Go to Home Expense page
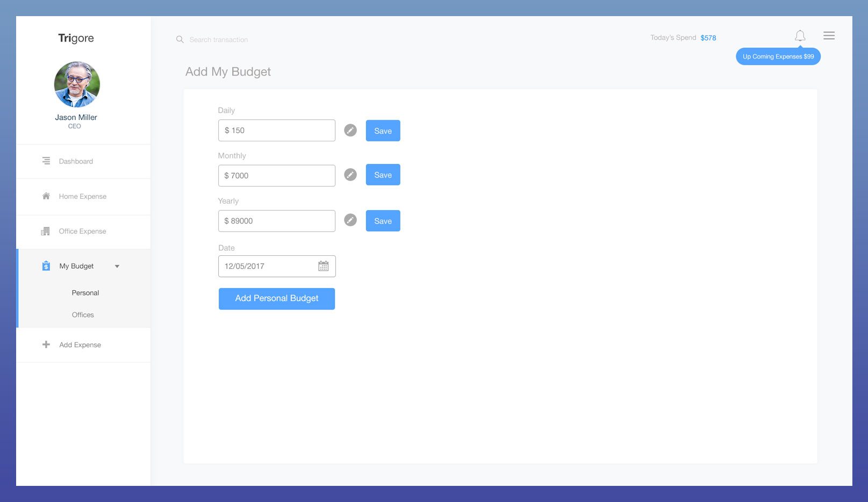 (82, 196)
